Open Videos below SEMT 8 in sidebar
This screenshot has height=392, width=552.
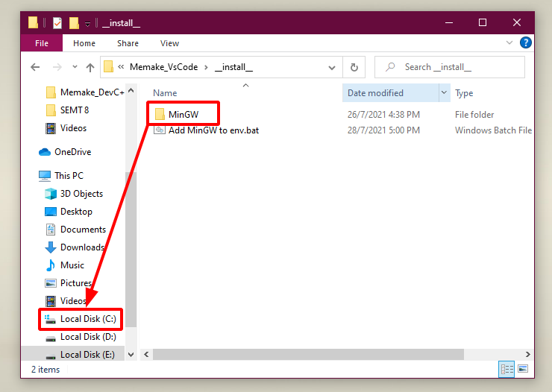(x=66, y=128)
